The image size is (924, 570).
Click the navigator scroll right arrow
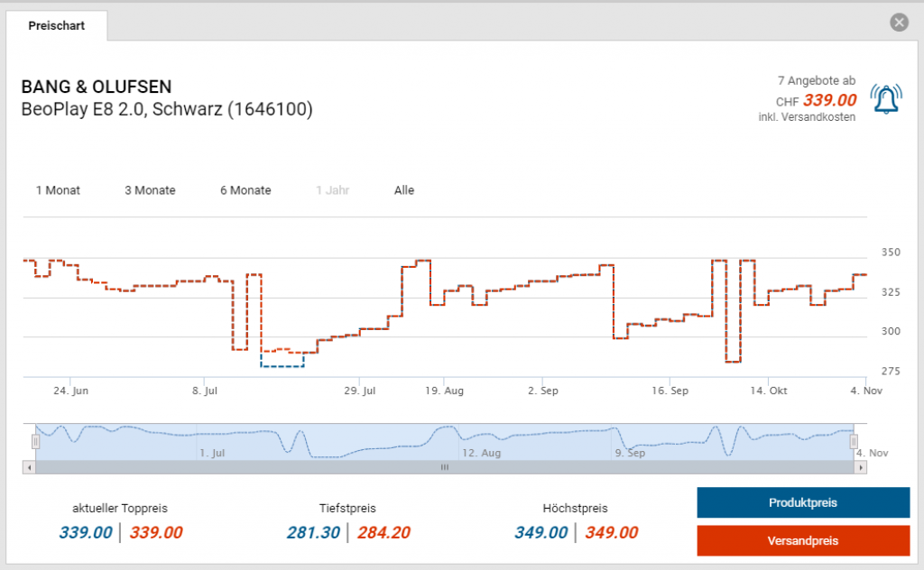[861, 467]
